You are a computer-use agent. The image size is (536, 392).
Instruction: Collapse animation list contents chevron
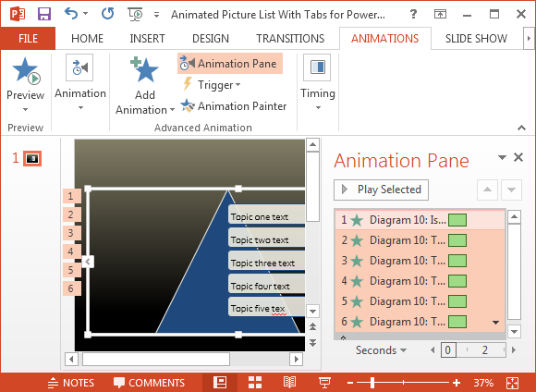[x=343, y=337]
